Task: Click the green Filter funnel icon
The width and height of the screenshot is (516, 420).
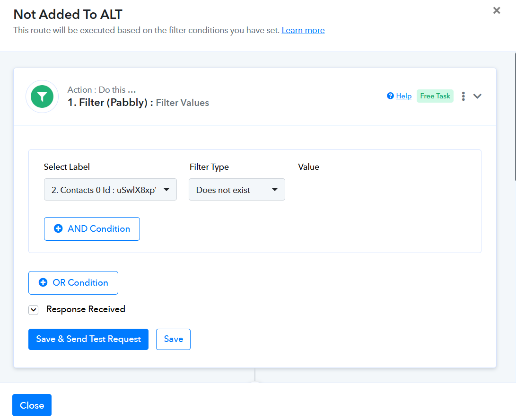Action: click(x=42, y=96)
